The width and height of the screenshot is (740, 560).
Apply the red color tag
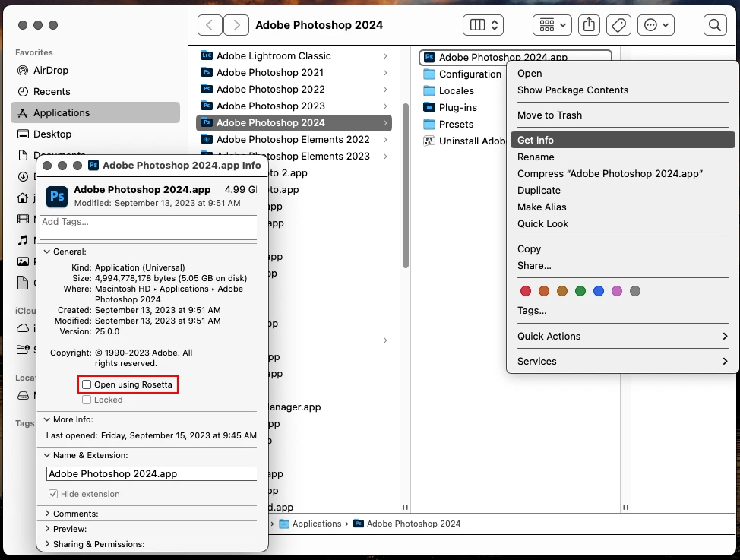coord(525,291)
